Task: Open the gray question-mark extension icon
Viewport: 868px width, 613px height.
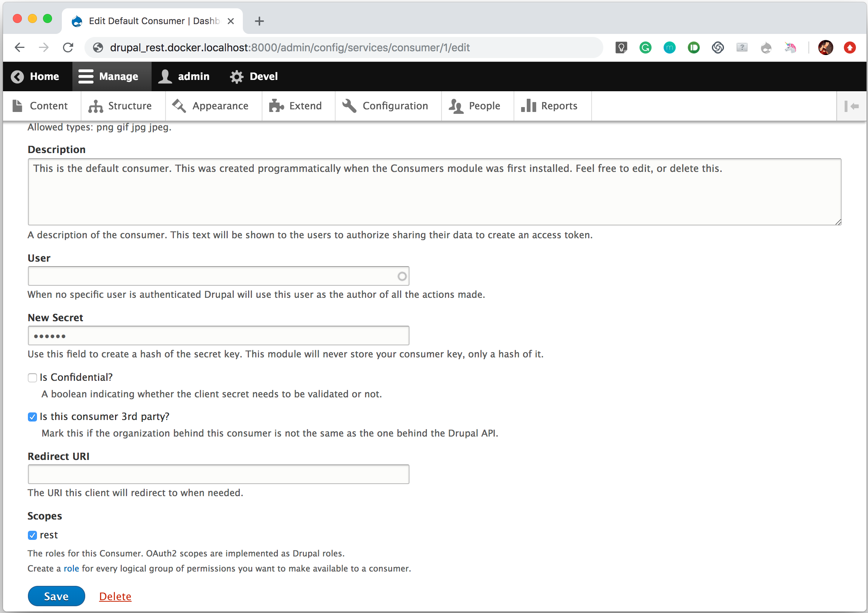Action: [x=742, y=48]
